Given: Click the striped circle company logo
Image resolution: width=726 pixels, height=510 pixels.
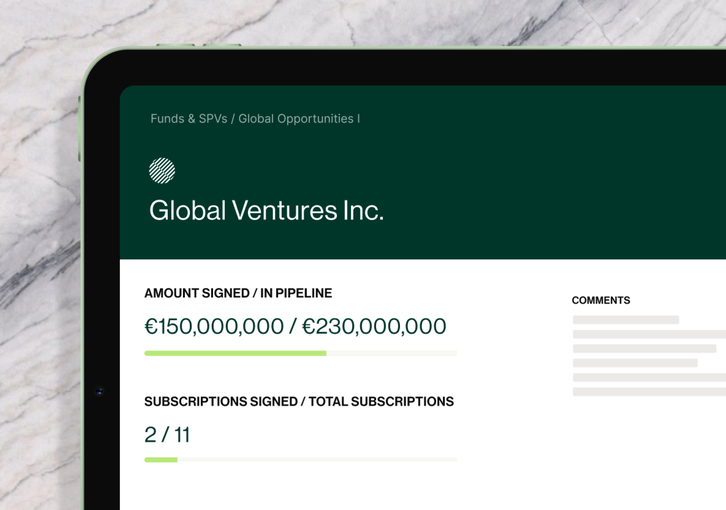Looking at the screenshot, I should [x=162, y=171].
